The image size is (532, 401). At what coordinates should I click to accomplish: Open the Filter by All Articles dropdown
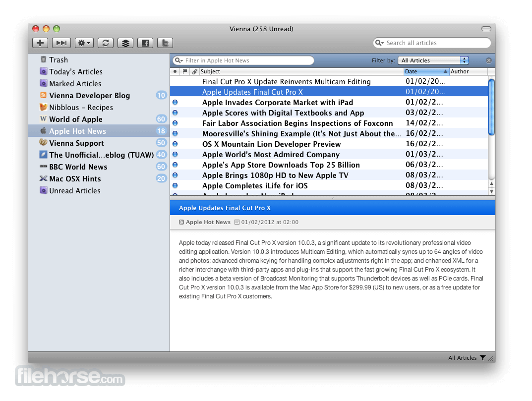pos(434,60)
